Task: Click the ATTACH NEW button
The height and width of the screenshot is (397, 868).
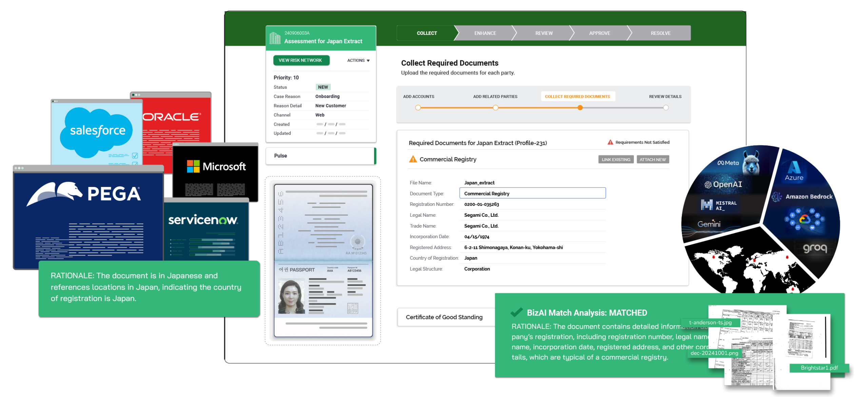Action: (x=653, y=160)
